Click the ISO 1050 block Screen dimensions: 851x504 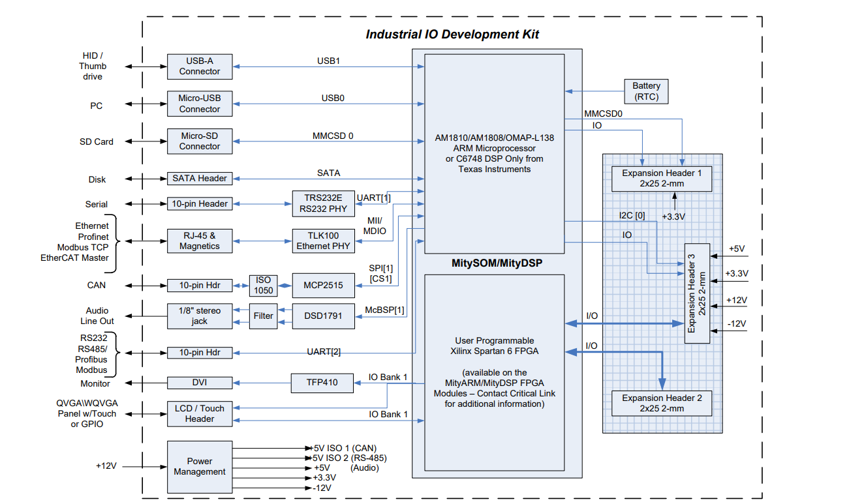tap(264, 285)
